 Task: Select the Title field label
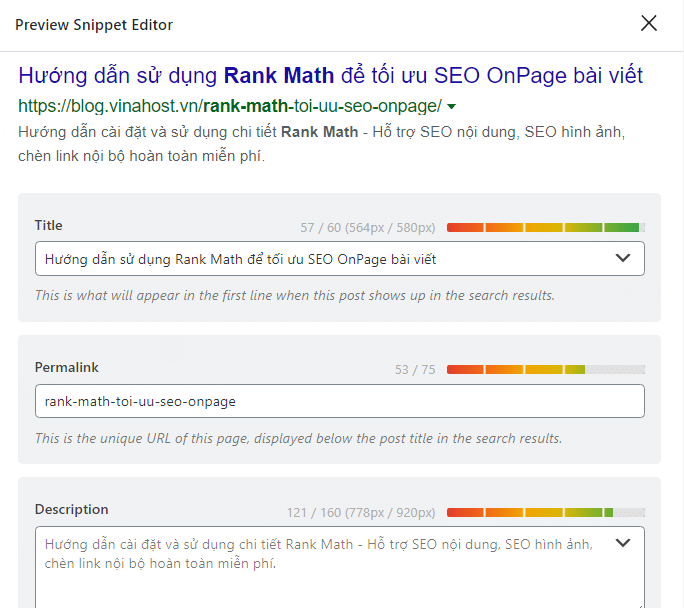(x=49, y=226)
